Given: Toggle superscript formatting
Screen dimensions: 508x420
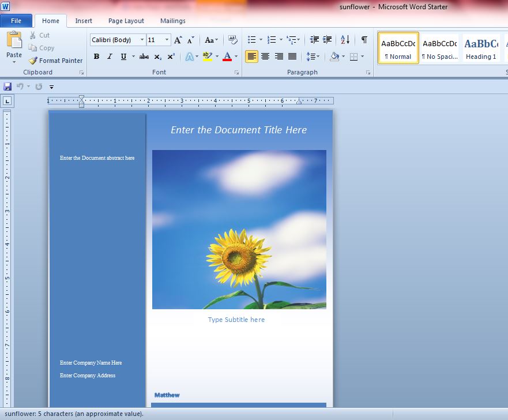Looking at the screenshot, I should point(170,57).
